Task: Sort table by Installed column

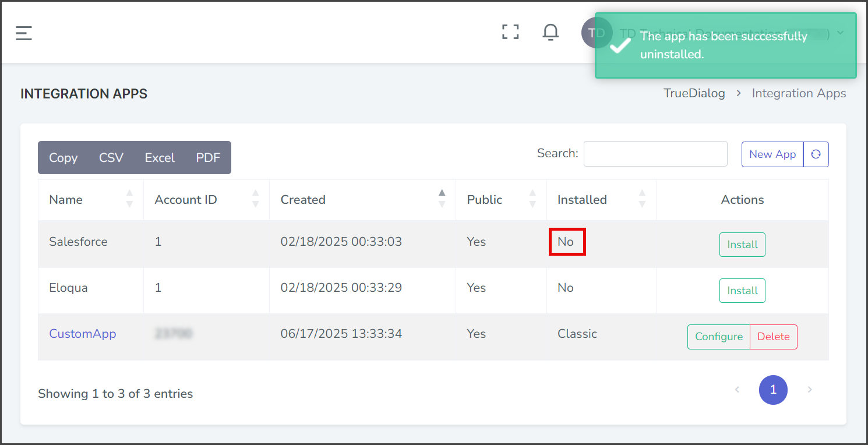Action: 601,200
